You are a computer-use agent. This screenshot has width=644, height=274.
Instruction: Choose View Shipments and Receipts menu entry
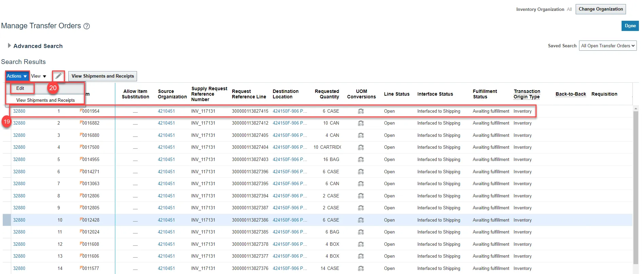[x=46, y=100]
